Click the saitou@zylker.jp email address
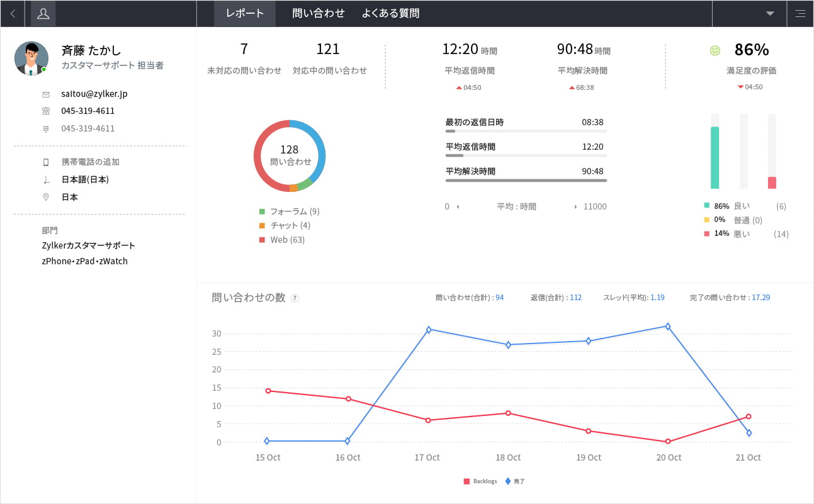Screen dimensions: 814x504 [94, 94]
